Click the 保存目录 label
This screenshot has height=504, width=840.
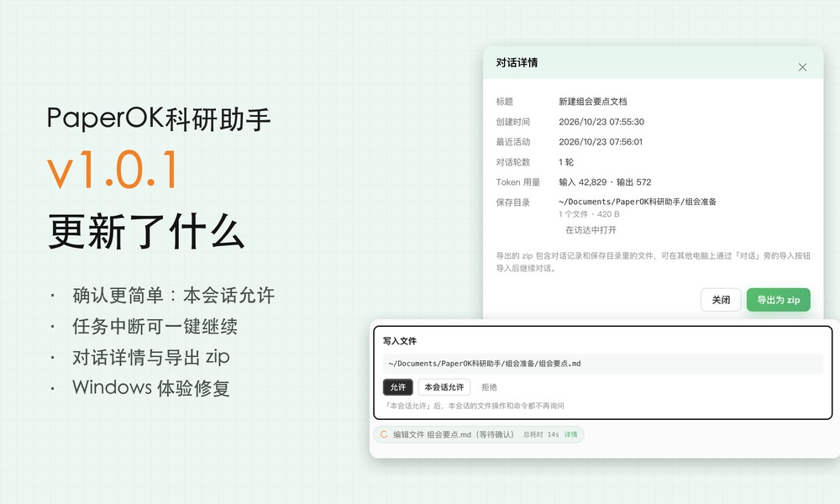(x=512, y=202)
